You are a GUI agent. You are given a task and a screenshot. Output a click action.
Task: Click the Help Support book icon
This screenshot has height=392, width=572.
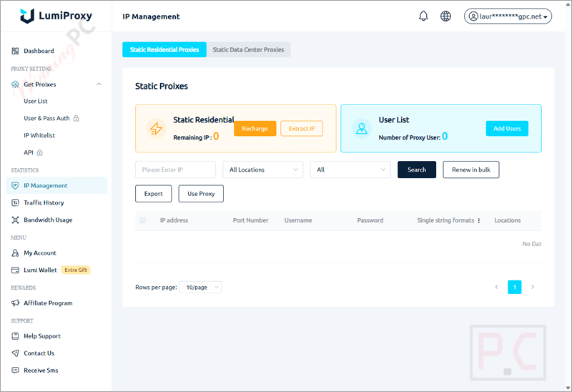tap(15, 336)
